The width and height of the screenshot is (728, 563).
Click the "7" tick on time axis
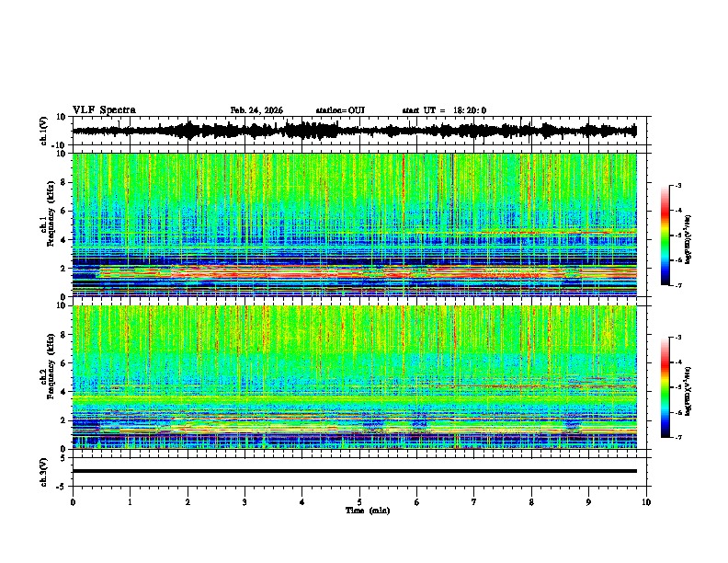point(474,502)
